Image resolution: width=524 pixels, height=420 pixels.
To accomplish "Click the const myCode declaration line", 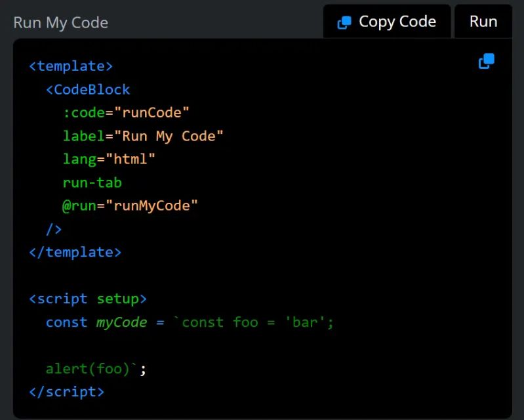I will [x=190, y=322].
